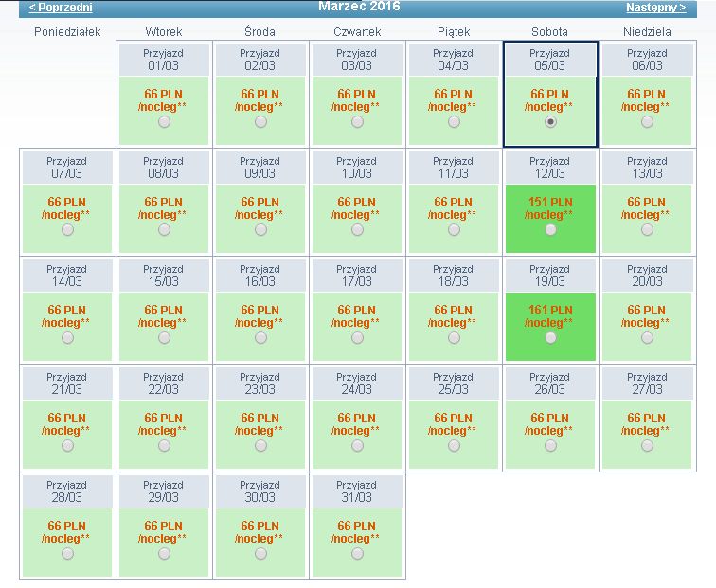This screenshot has width=716, height=588.
Task: Choose the 30/03 arrival radio button
Action: [260, 554]
